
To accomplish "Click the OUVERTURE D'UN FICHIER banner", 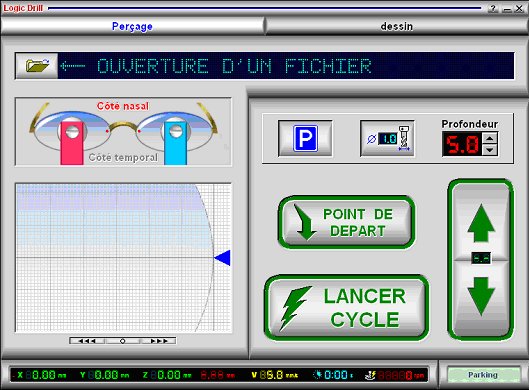I will pyautogui.click(x=286, y=66).
